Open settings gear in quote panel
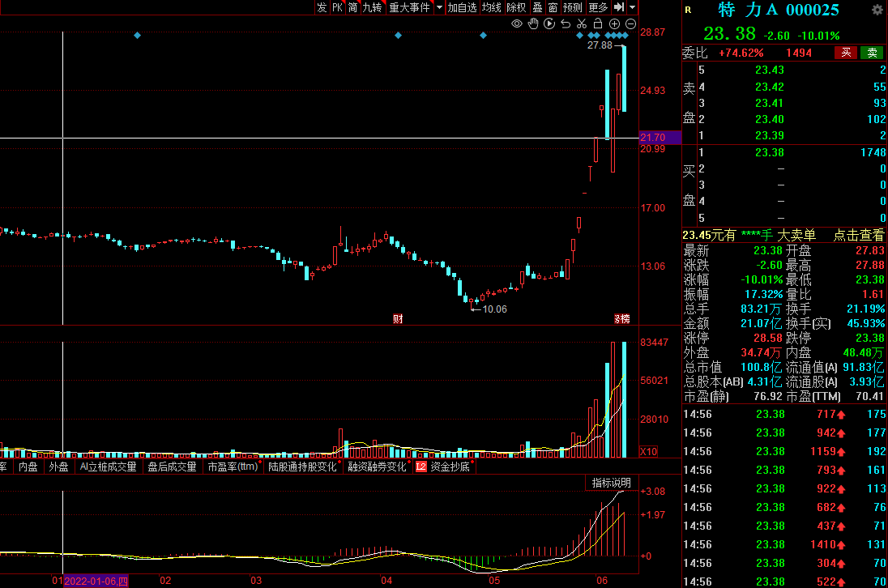 pos(877,10)
